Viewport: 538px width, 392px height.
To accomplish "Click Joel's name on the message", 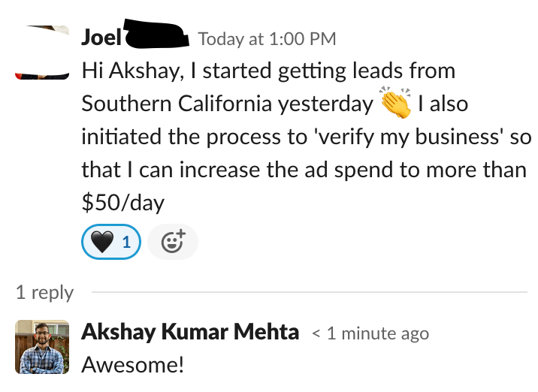I will coord(101,37).
